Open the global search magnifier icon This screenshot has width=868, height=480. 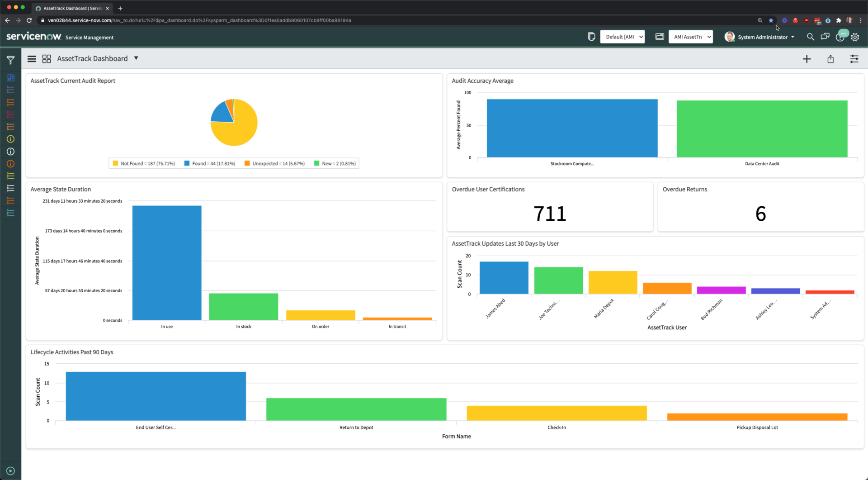pyautogui.click(x=810, y=37)
